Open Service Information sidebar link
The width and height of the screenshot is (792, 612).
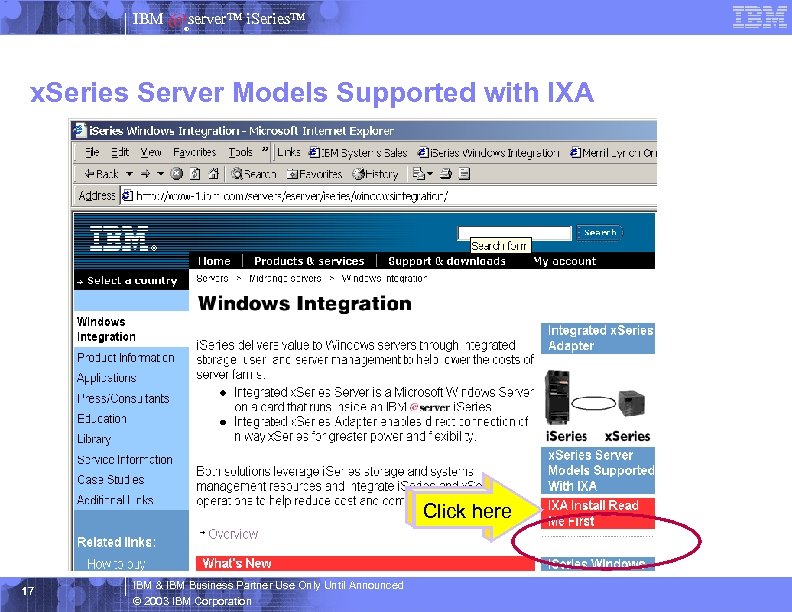[125, 460]
